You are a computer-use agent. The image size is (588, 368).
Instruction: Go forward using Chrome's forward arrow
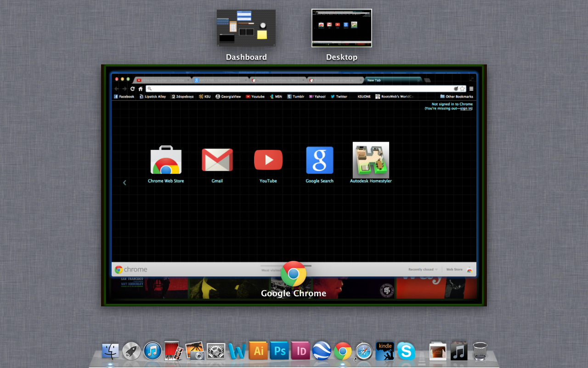pyautogui.click(x=124, y=89)
